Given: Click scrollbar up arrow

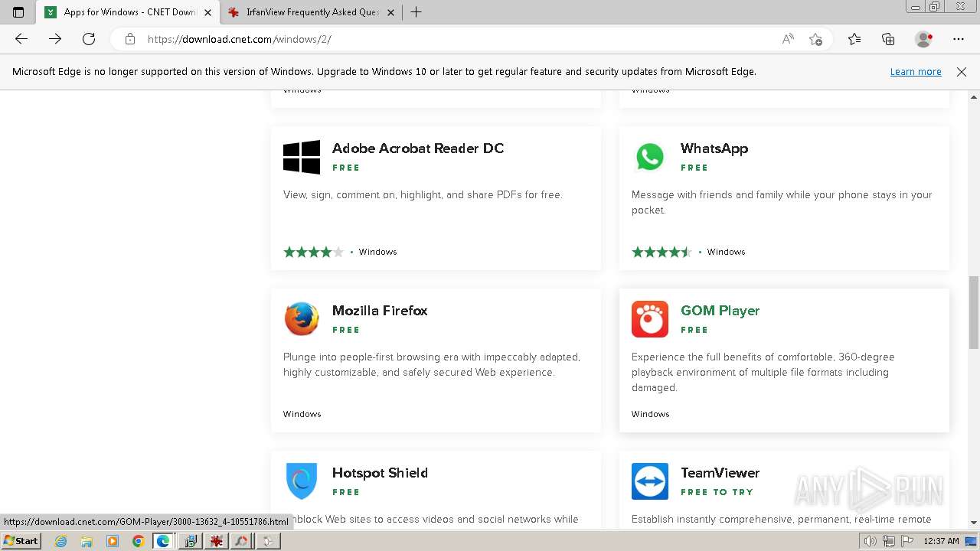Looking at the screenshot, I should (x=974, y=97).
